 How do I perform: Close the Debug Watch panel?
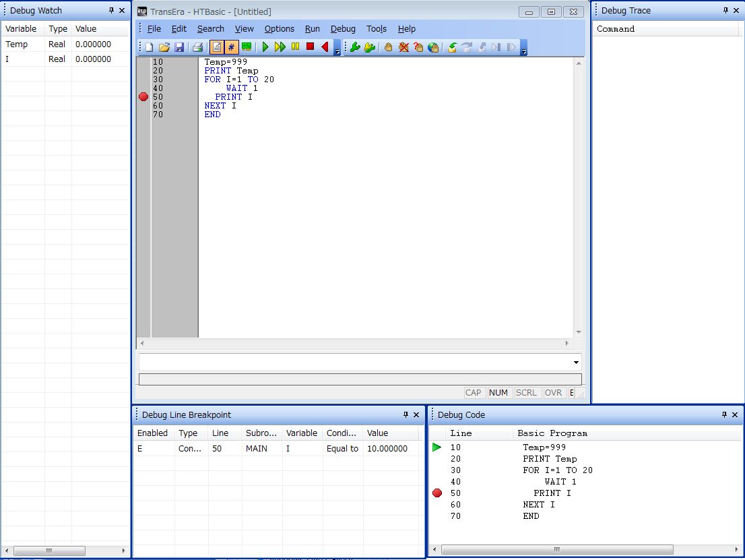[122, 10]
